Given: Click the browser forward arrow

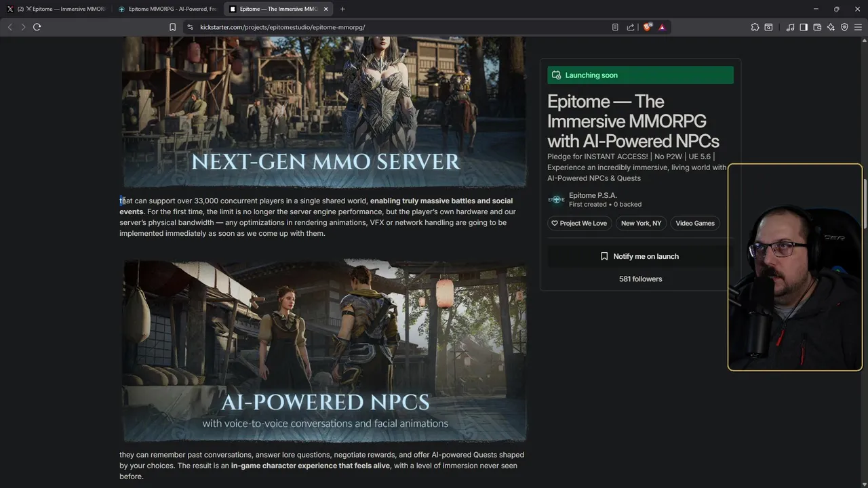Looking at the screenshot, I should pyautogui.click(x=23, y=27).
